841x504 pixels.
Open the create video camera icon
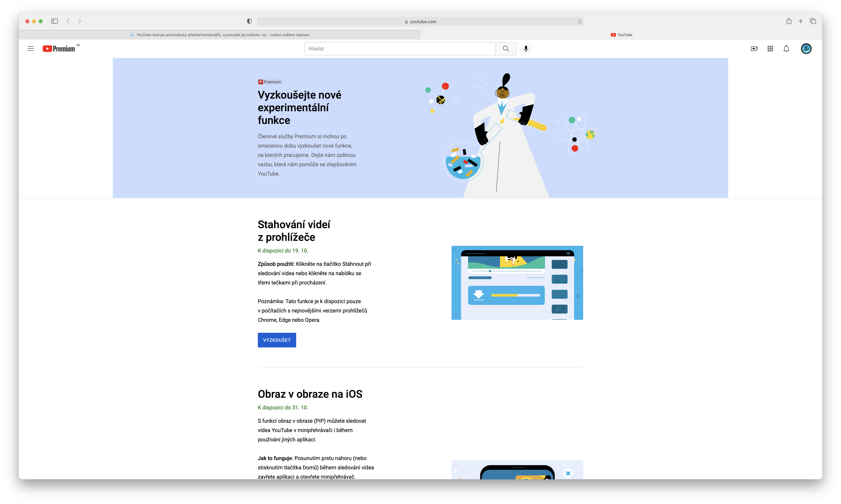click(754, 49)
